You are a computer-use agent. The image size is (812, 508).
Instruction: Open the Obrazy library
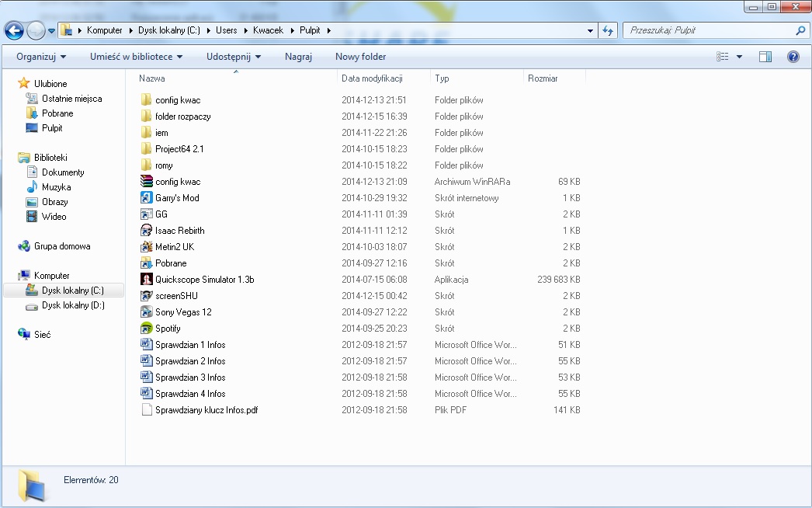(54, 202)
